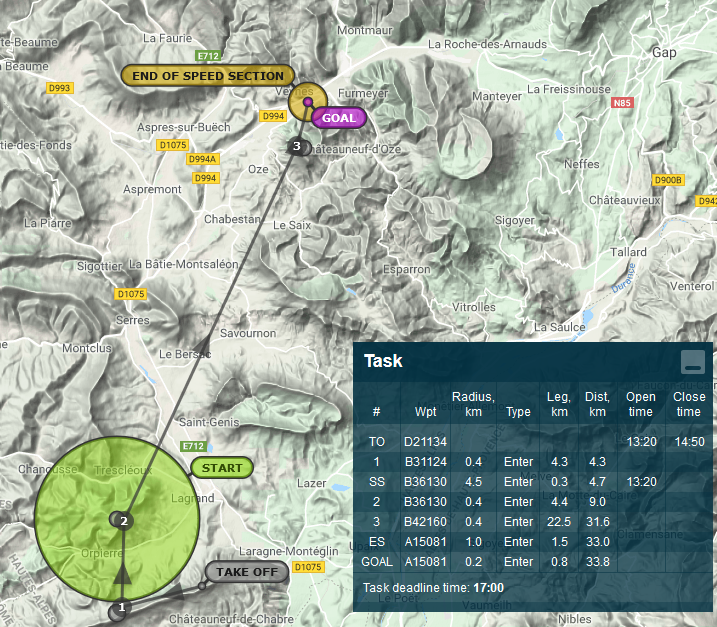The image size is (717, 627).
Task: Click the Radius, km column header
Action: coord(471,404)
